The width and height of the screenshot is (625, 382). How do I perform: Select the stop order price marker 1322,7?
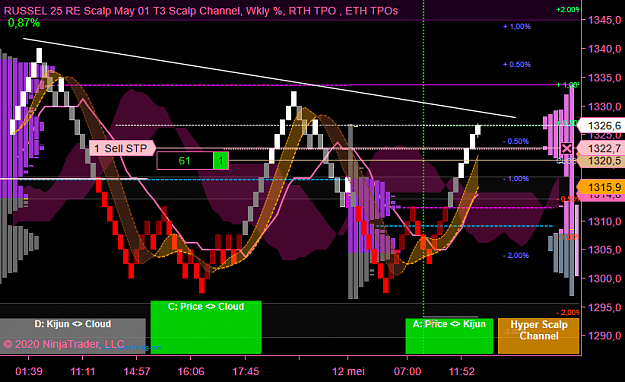[x=601, y=148]
